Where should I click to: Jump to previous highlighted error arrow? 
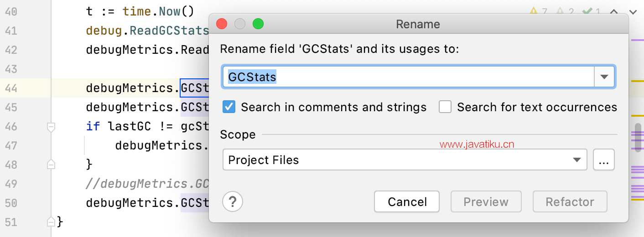point(615,12)
